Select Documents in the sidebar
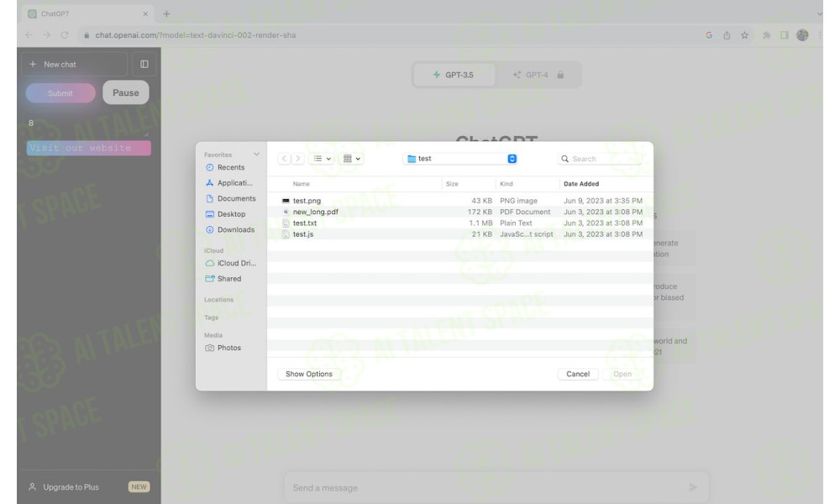840x504 pixels. pos(231,199)
